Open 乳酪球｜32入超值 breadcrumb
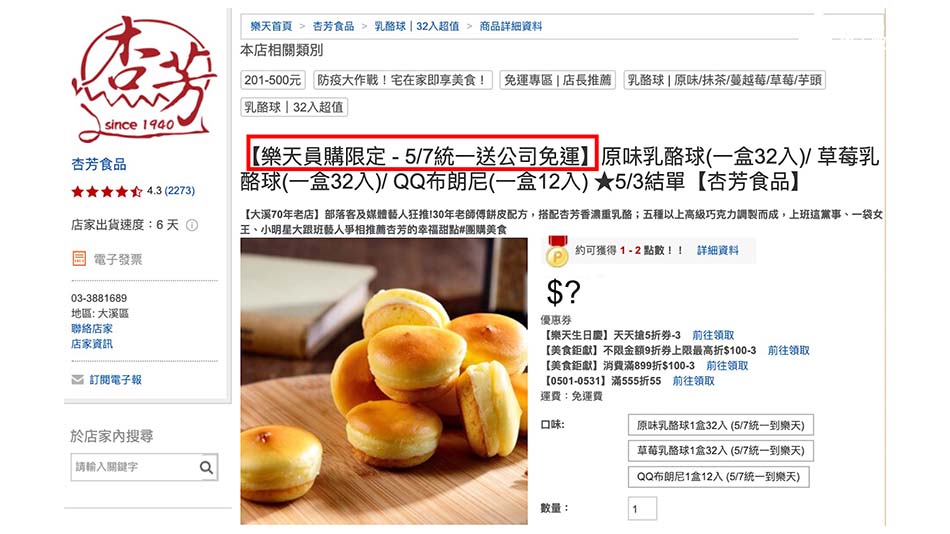 tap(416, 27)
